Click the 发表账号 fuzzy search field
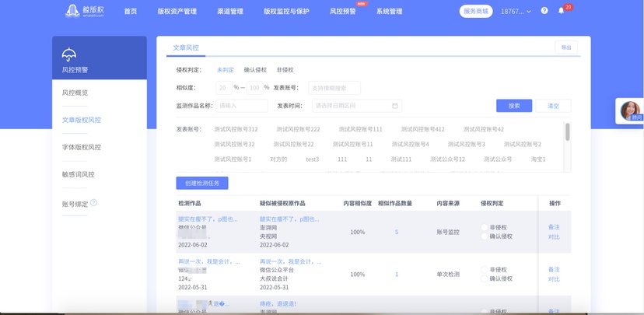 pos(334,88)
